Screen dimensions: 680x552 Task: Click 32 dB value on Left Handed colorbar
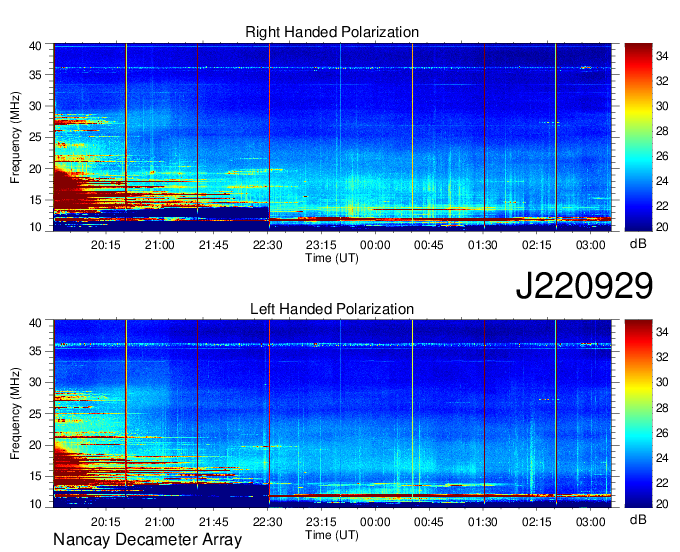(662, 357)
